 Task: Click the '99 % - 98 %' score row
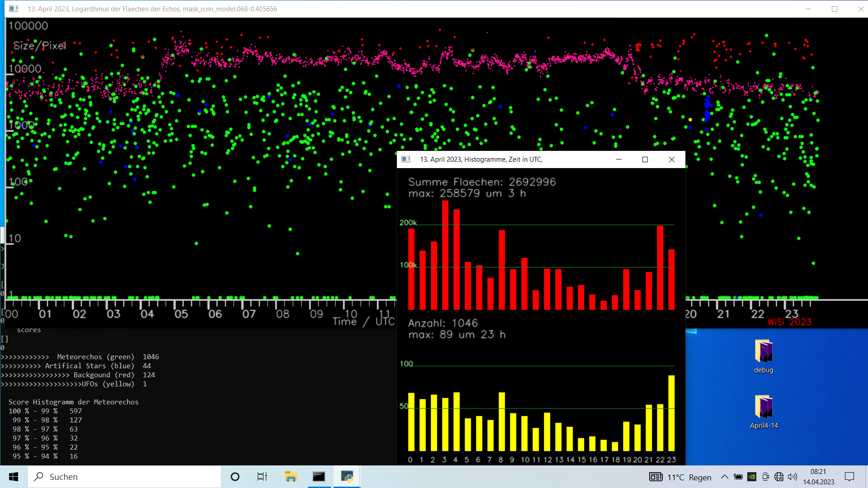[x=47, y=420]
